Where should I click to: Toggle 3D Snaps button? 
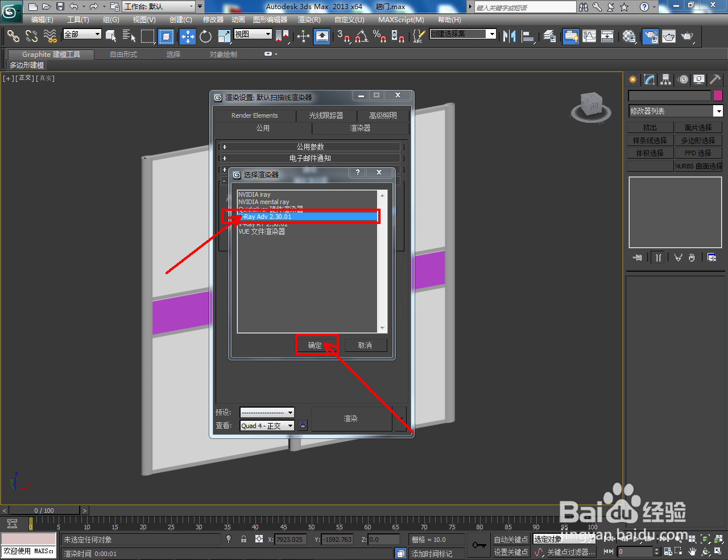343,36
